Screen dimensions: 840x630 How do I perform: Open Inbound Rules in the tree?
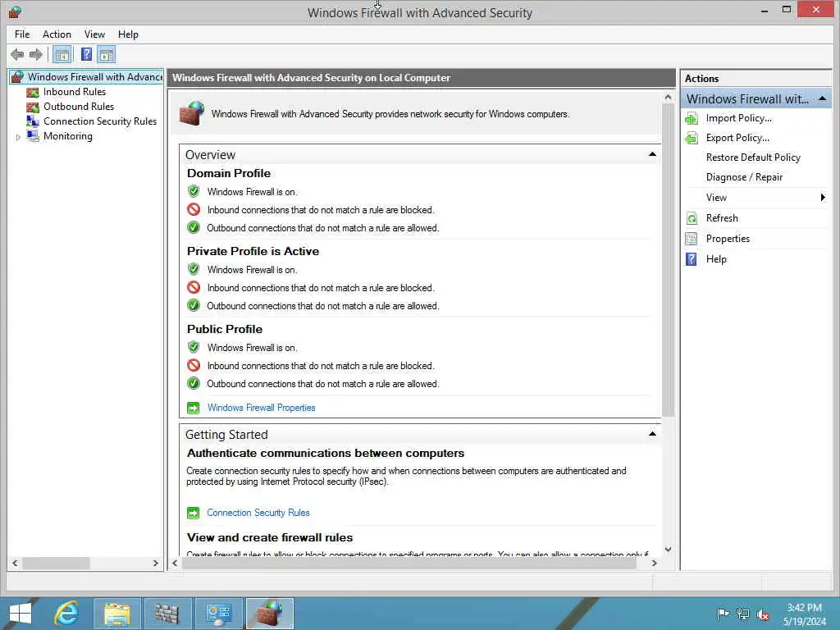[75, 92]
